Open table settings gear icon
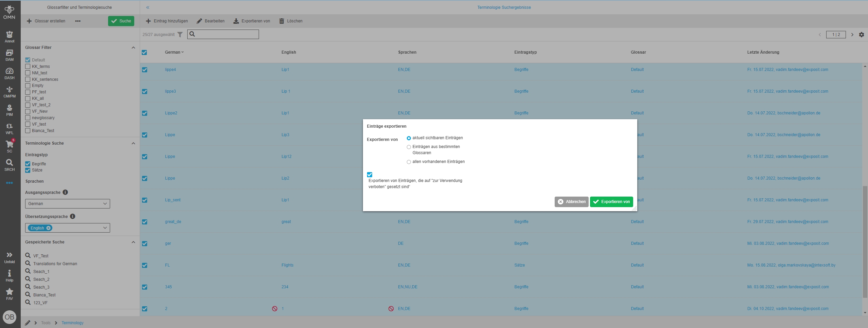868x328 pixels. tap(861, 35)
